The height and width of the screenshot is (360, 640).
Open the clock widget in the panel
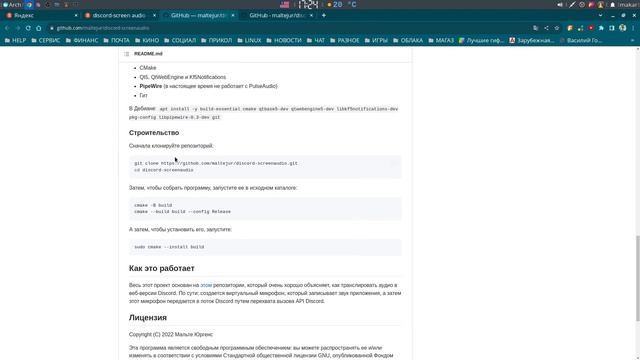308,4
